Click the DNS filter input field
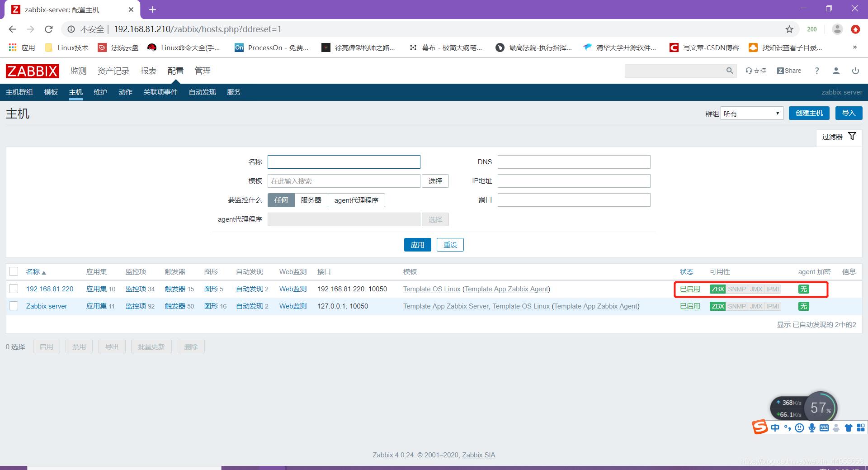868x470 pixels. point(574,162)
